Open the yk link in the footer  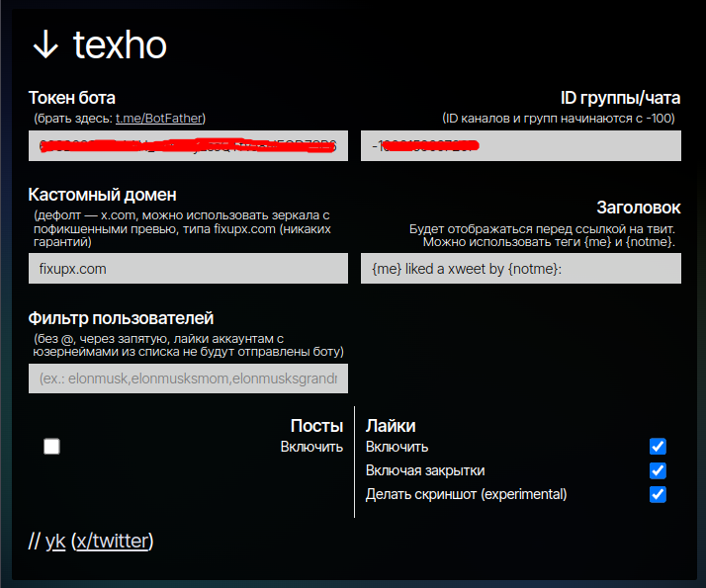click(x=55, y=541)
